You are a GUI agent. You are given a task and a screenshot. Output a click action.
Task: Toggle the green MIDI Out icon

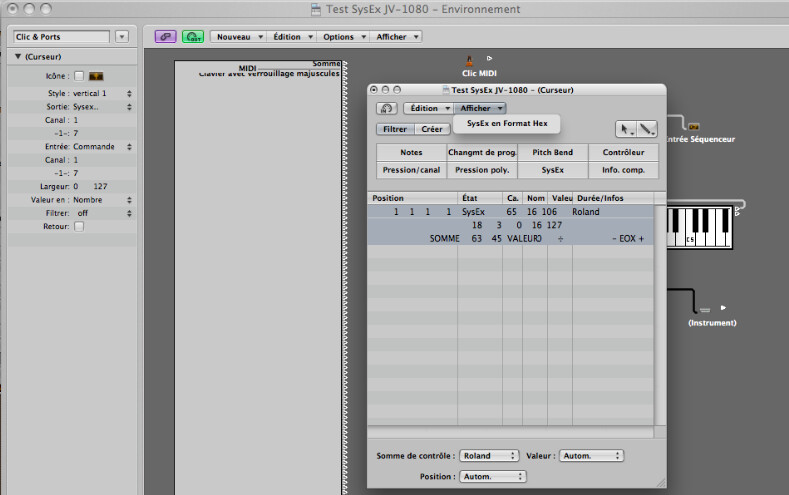(193, 37)
